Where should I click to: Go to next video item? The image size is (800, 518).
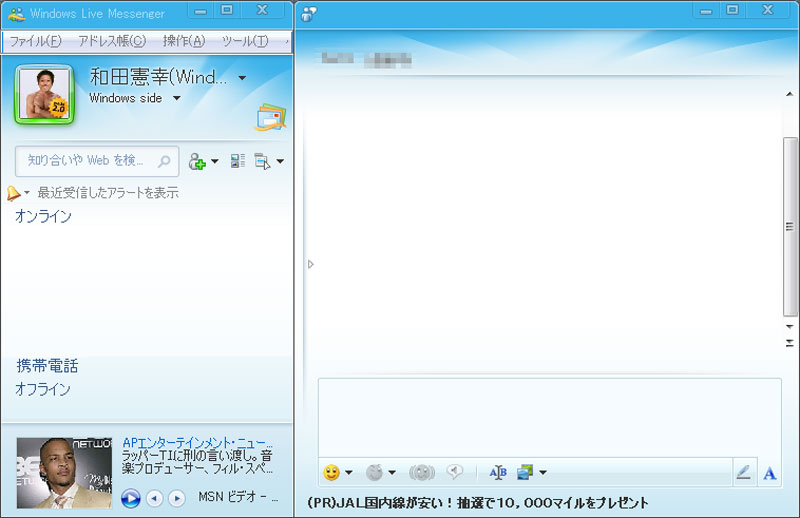(x=177, y=498)
